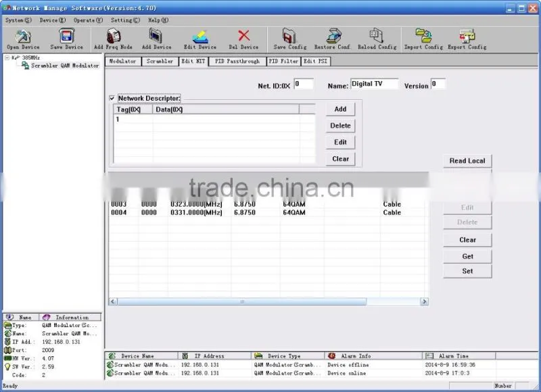Click the Data(0X) column header
Viewport: 541px width, 392px height.
click(226, 109)
